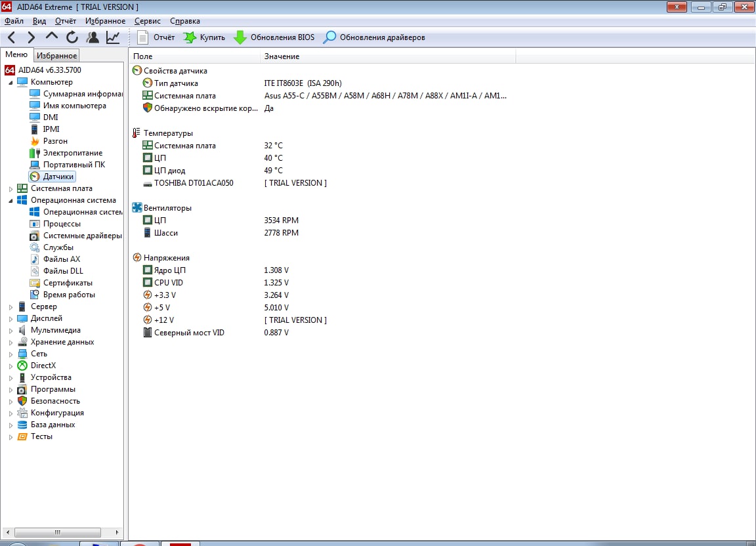756x546 pixels.
Task: Select the DMI tree item
Action: pyautogui.click(x=44, y=117)
